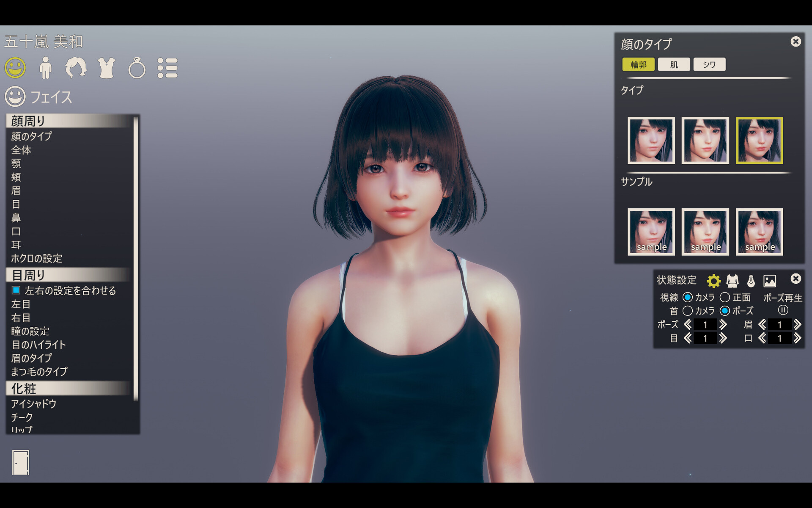The width and height of the screenshot is (812, 508).
Task: Set 視線 to 正面 radio option
Action: 725,297
